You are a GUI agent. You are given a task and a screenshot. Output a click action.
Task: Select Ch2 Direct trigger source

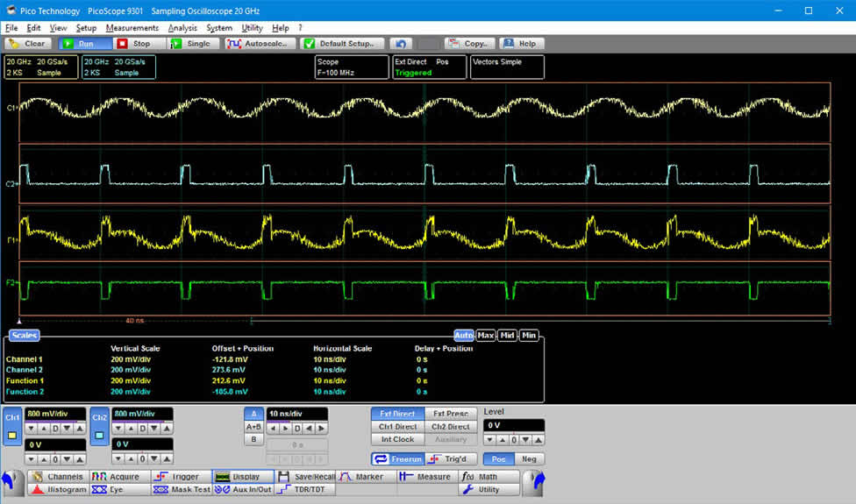[451, 427]
